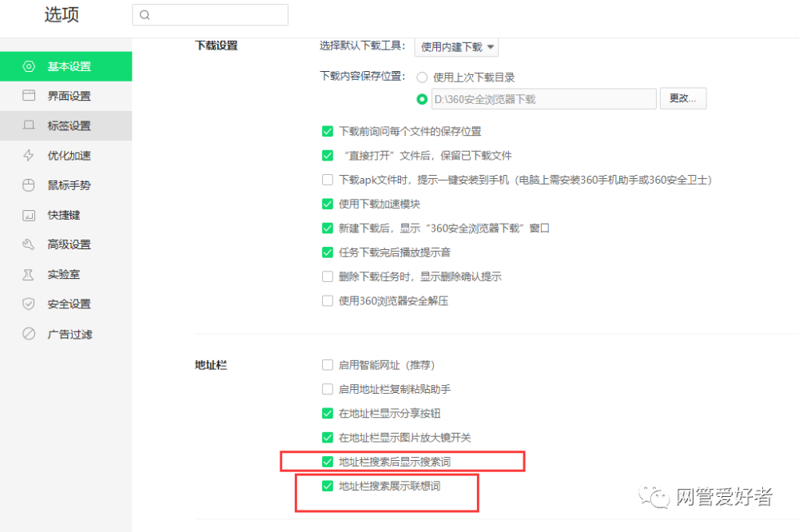Check 启用地址栏复制粘贴助手
Viewport: 799px width, 532px height.
tap(328, 389)
